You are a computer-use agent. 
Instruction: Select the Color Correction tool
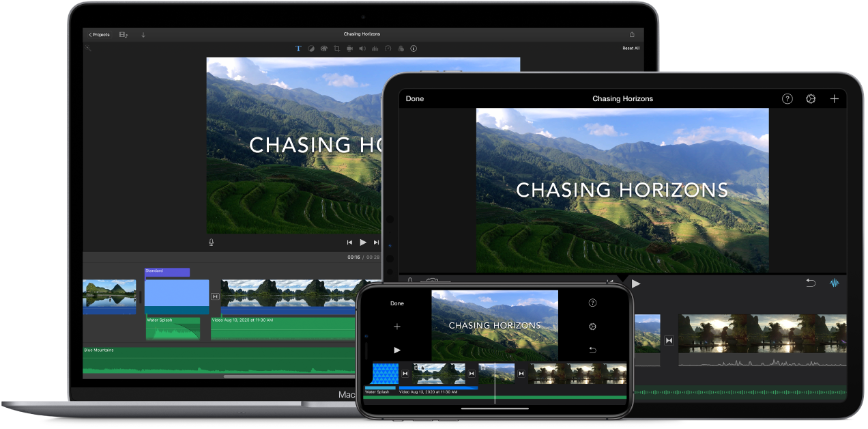coord(324,49)
